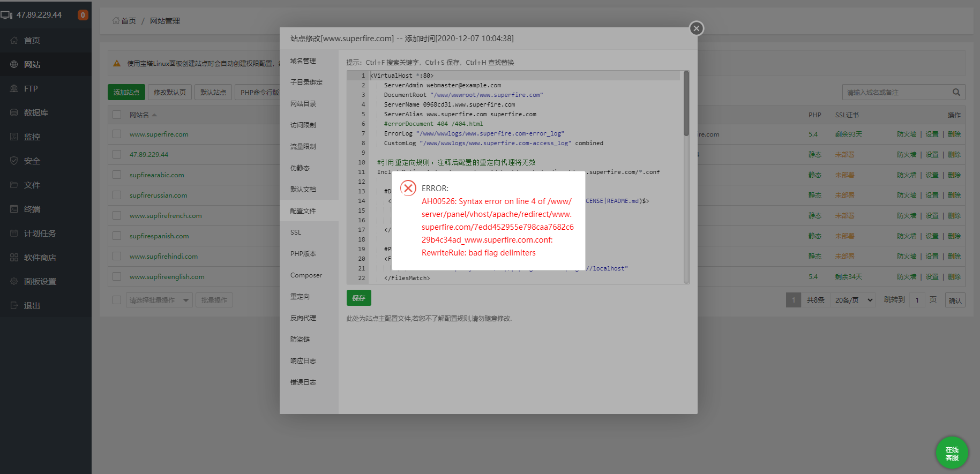Click 防火墙 for the www.superfire.com row

(x=907, y=134)
